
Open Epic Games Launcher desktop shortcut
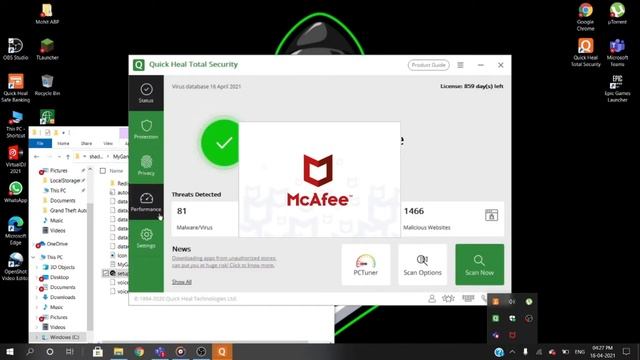point(617,88)
